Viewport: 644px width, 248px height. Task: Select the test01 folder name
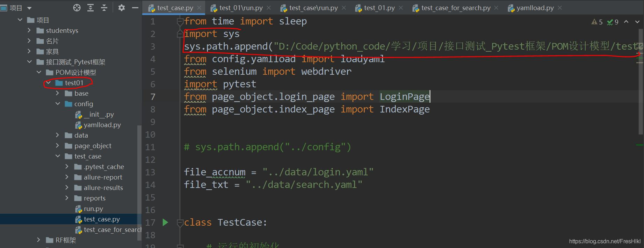coord(74,83)
